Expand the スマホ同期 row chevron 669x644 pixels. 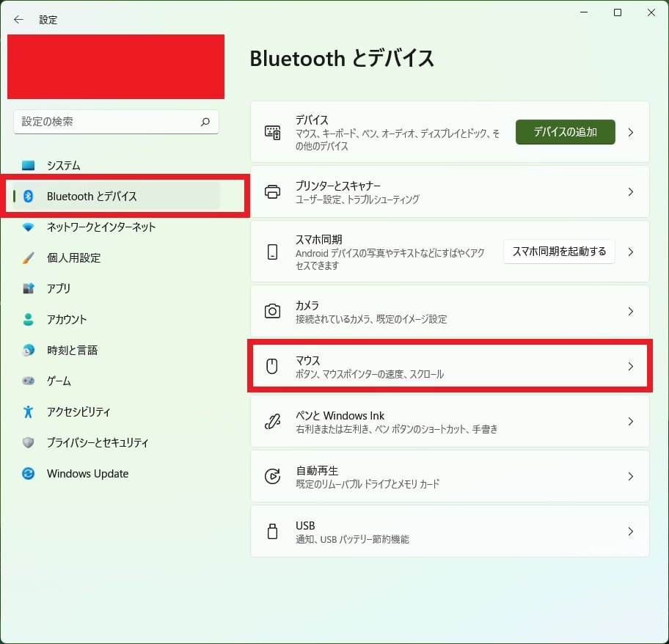click(631, 252)
